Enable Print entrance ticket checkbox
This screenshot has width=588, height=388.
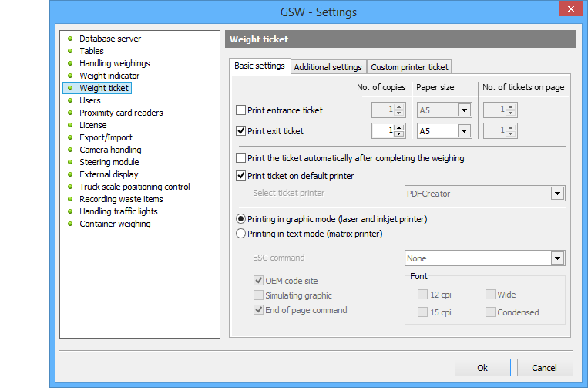pyautogui.click(x=241, y=110)
